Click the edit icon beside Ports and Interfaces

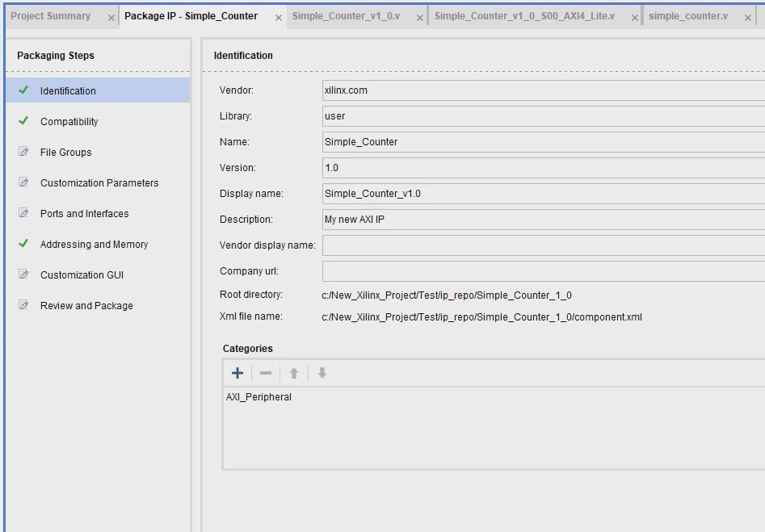(23, 213)
